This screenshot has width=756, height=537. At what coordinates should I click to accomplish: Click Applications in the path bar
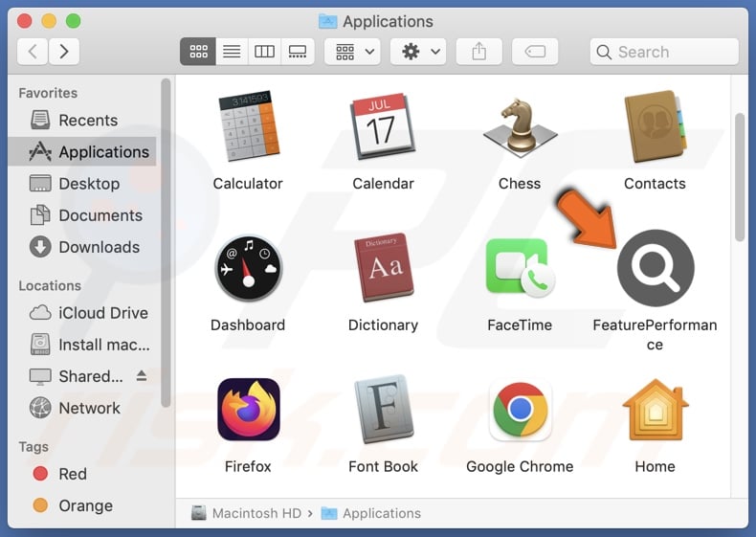tap(371, 513)
